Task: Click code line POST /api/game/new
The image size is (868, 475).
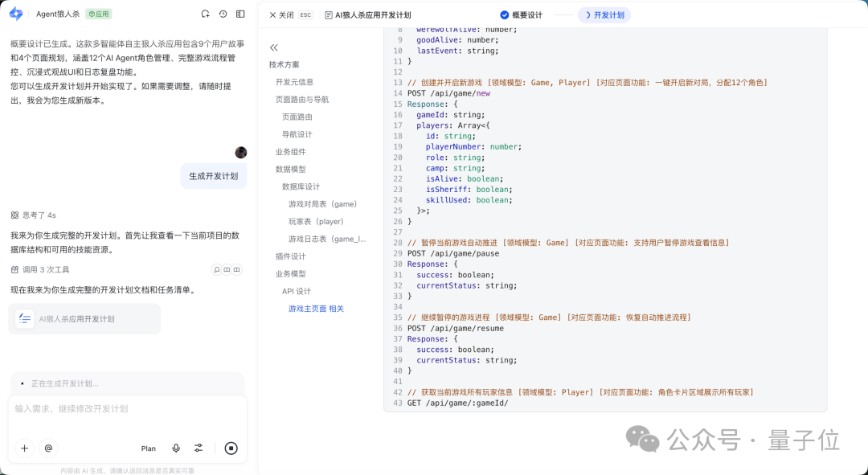Action: [449, 93]
